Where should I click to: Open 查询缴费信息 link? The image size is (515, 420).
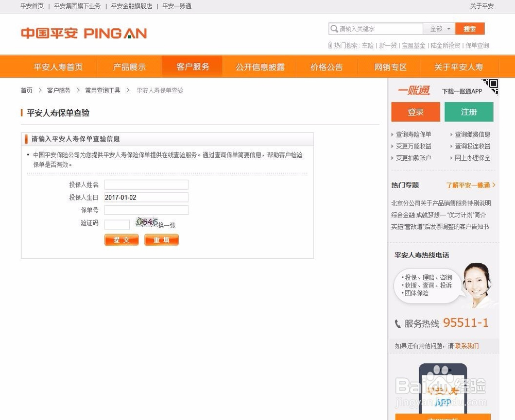[472, 135]
